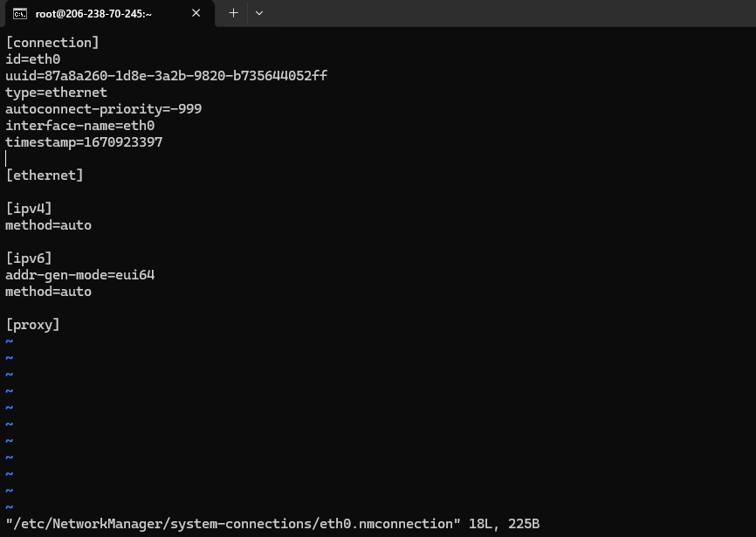Image resolution: width=756 pixels, height=537 pixels.
Task: Click the terminal icon in the tab
Action: (x=19, y=13)
